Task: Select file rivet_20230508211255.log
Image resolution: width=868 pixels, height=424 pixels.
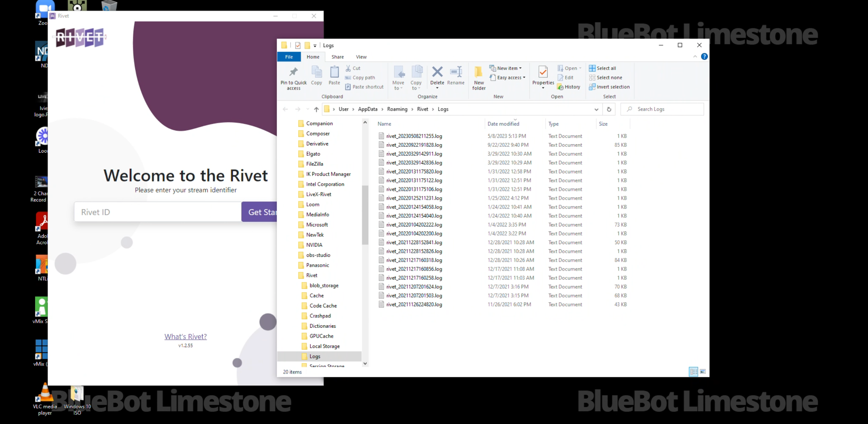Action: 414,136
